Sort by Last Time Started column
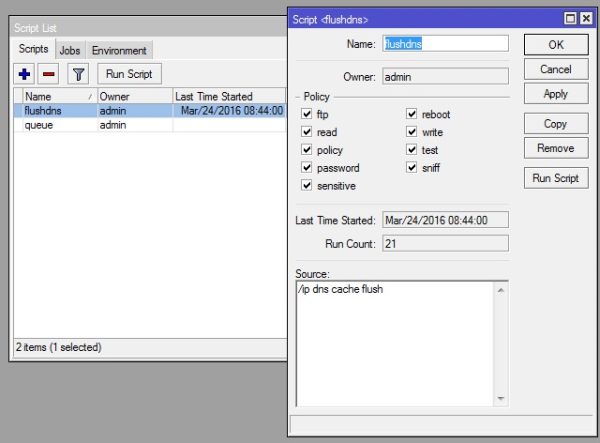600x443 pixels. pyautogui.click(x=229, y=96)
